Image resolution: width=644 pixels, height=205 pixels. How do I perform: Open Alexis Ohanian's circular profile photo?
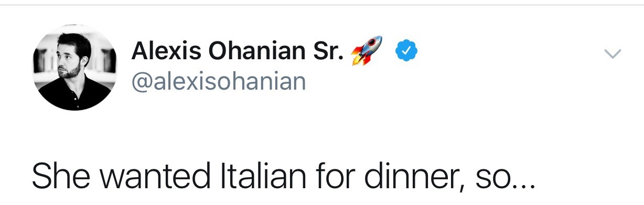pyautogui.click(x=74, y=68)
